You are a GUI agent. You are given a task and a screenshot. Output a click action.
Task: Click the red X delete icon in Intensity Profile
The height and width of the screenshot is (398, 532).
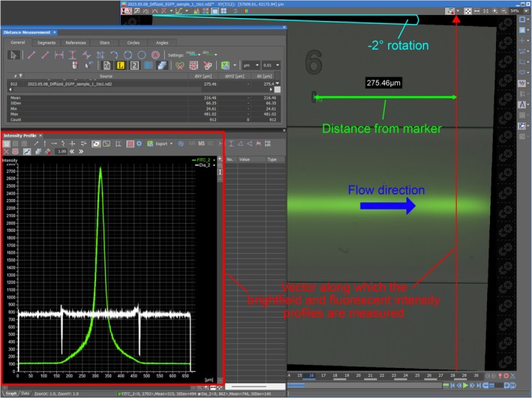[6, 152]
